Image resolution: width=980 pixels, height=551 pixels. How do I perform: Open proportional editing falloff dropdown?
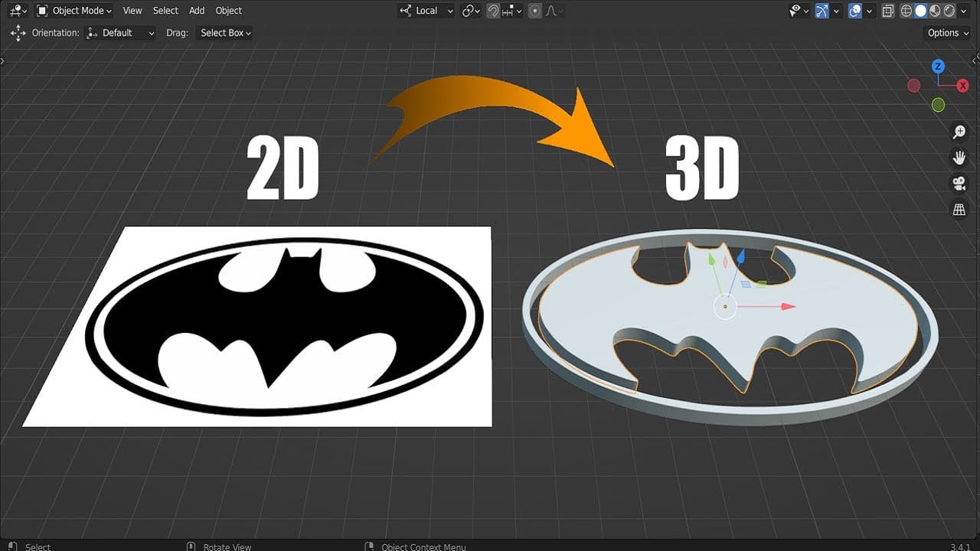coord(553,11)
